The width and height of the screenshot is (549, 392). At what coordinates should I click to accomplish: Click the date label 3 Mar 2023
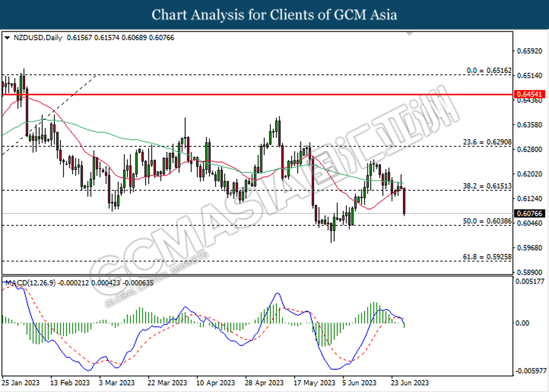(117, 383)
